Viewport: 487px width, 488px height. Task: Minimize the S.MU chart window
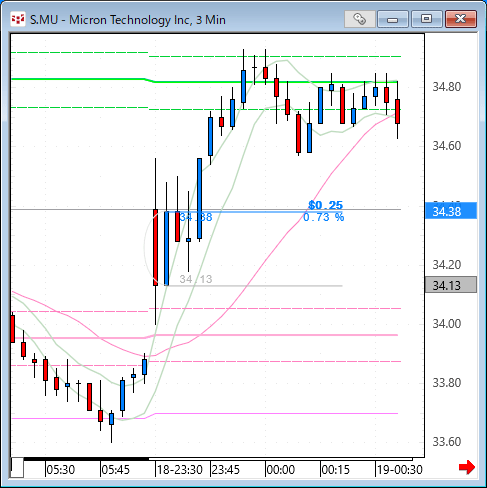393,19
